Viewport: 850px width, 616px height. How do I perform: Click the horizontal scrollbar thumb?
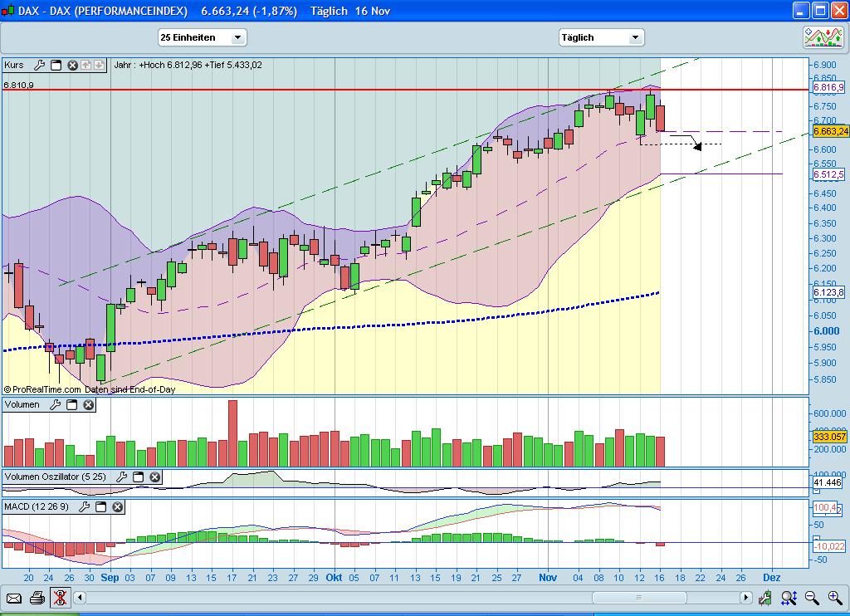639,598
